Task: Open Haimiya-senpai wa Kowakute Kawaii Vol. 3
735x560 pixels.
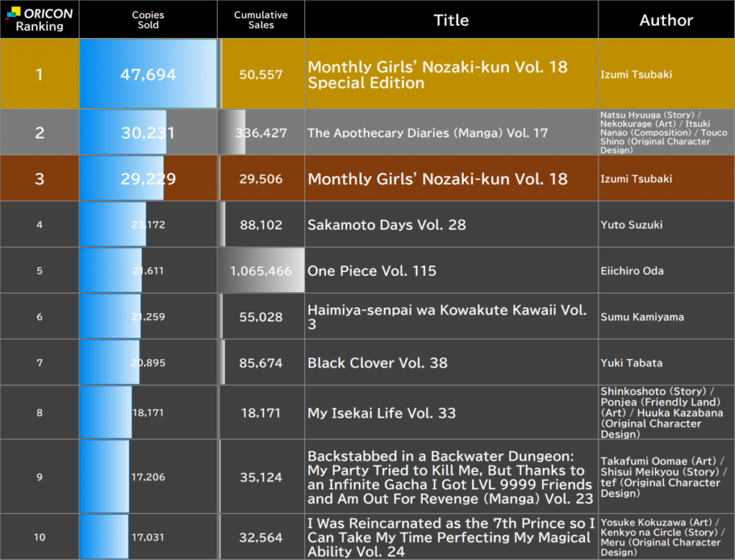Action: [447, 317]
